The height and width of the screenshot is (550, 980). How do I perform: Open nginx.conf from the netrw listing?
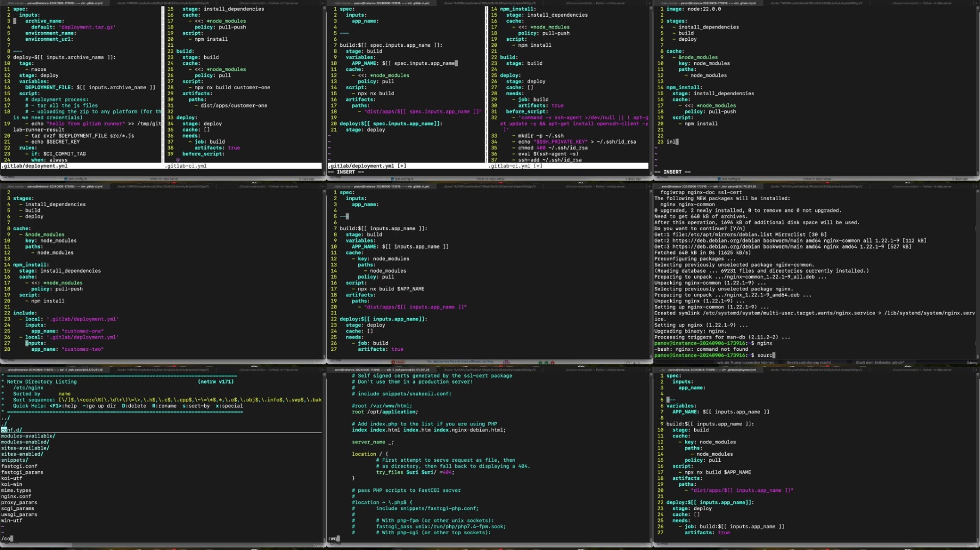(x=16, y=496)
